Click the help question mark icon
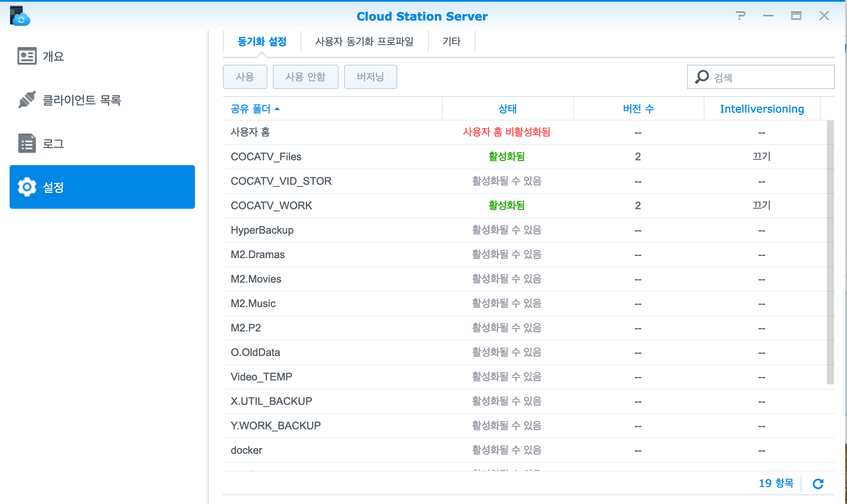847x504 pixels. pyautogui.click(x=740, y=16)
